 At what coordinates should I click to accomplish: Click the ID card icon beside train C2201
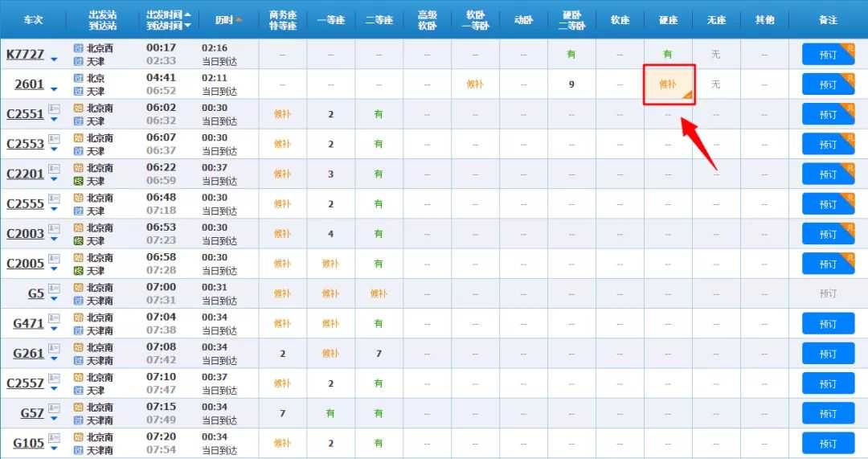click(55, 169)
